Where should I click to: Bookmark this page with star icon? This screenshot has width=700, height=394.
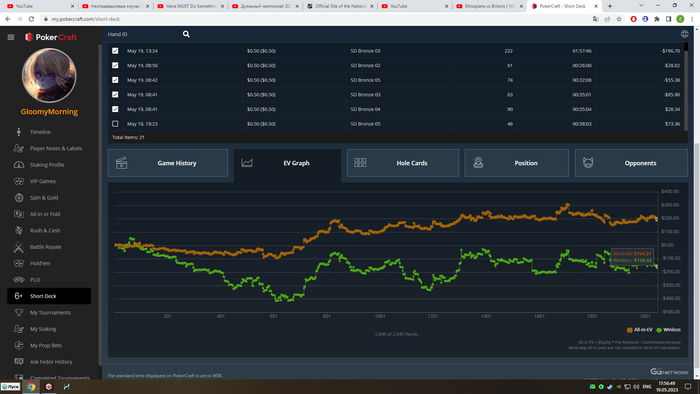point(619,19)
